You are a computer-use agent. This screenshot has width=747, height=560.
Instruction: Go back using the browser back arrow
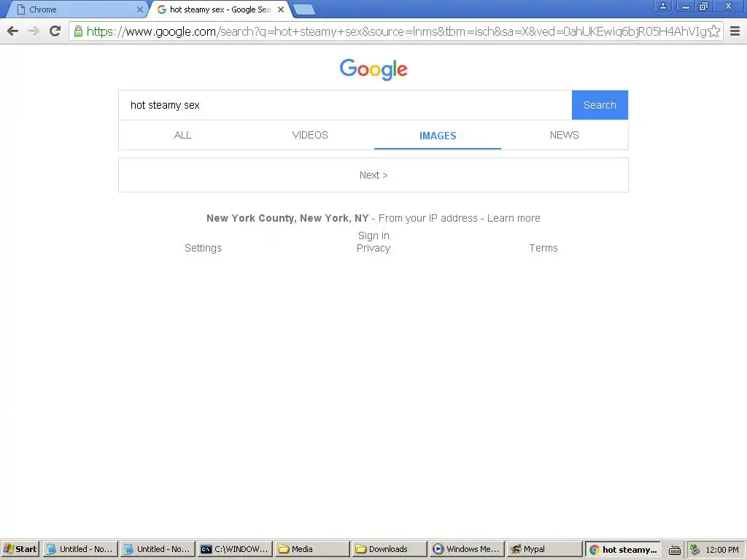pyautogui.click(x=13, y=31)
